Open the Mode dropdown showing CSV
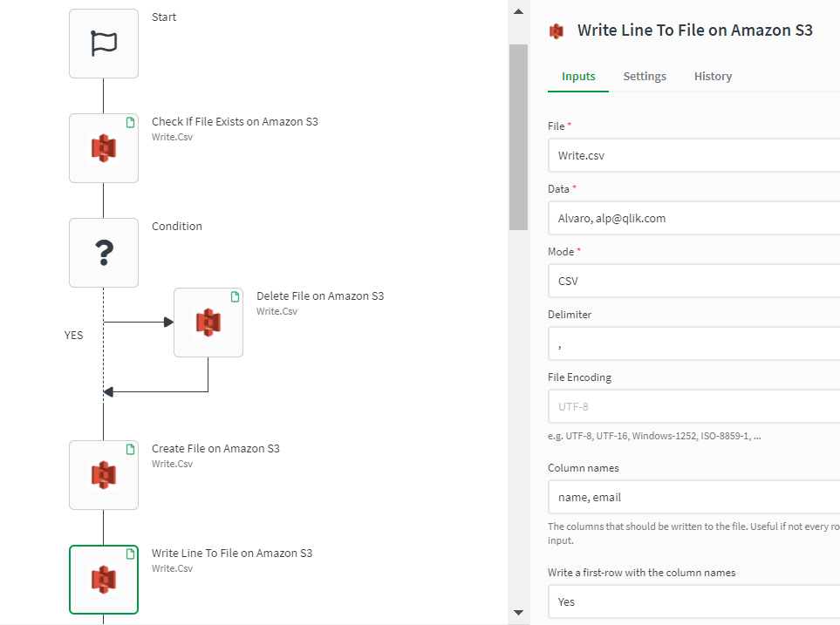This screenshot has height=625, width=840. coord(692,280)
